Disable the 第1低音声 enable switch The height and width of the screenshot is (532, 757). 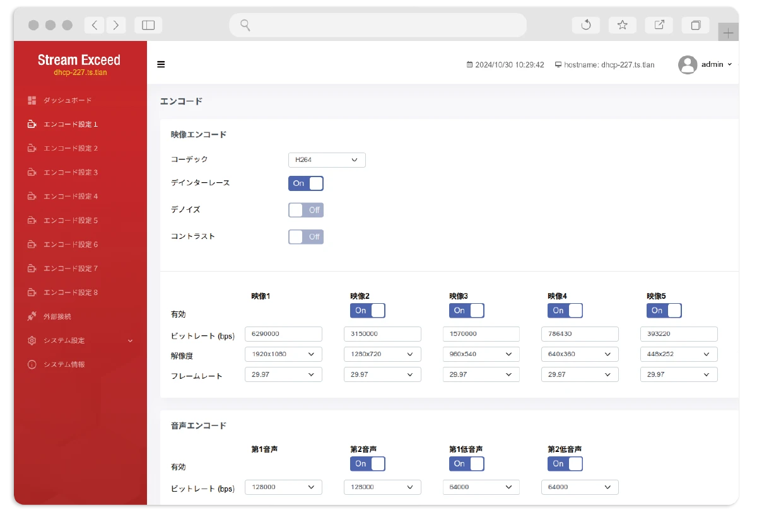(x=467, y=463)
